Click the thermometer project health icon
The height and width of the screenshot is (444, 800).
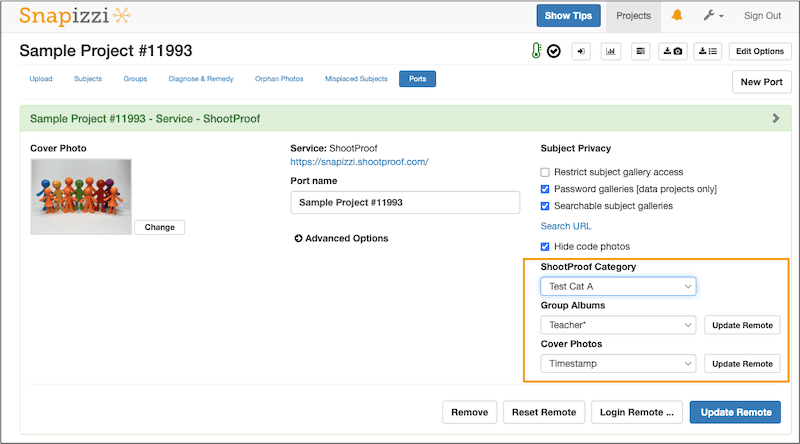[x=536, y=51]
